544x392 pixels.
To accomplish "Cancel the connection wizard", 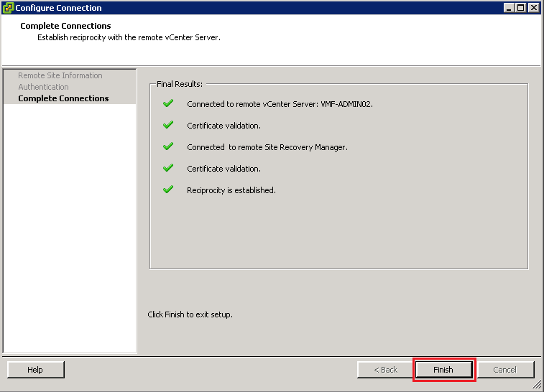I will pyautogui.click(x=504, y=370).
